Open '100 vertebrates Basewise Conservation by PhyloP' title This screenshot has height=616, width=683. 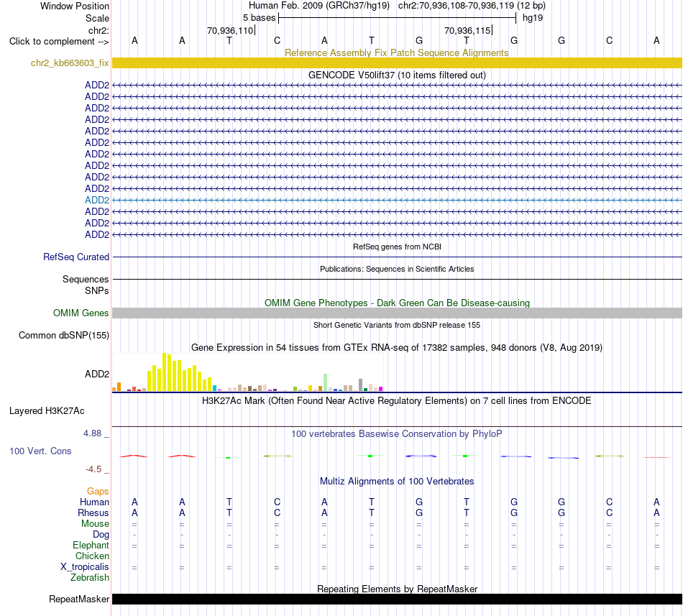pyautogui.click(x=396, y=433)
